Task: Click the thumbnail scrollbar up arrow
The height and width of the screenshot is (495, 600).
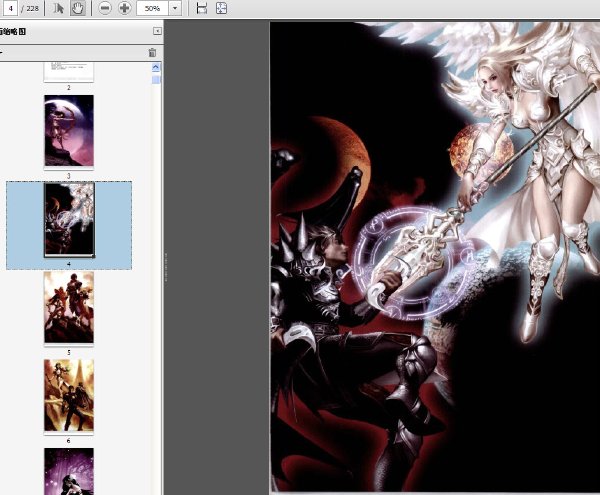Action: tap(156, 67)
